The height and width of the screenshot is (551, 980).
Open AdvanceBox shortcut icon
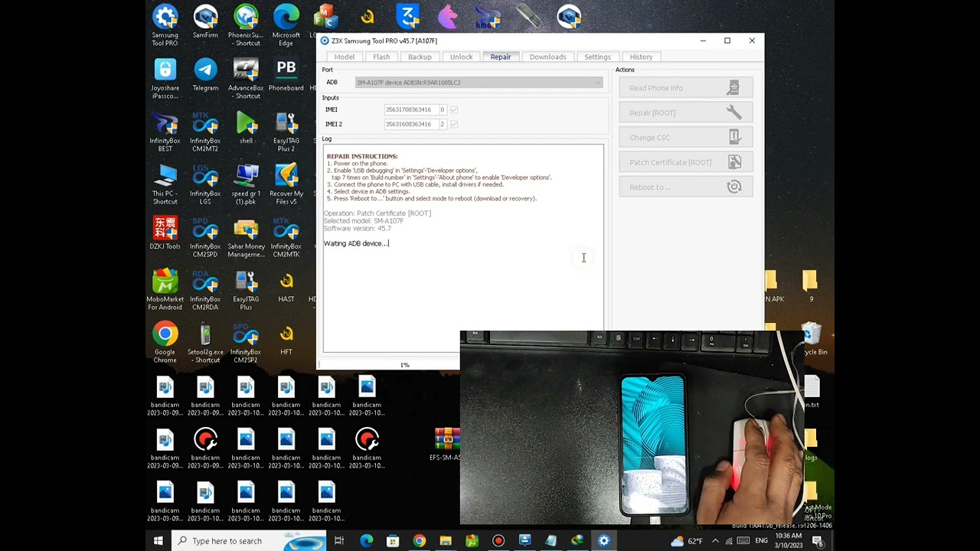click(x=246, y=78)
